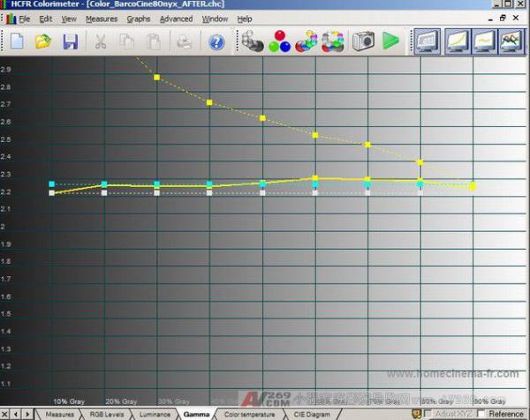
Task: Print using the printer icon
Action: pos(184,41)
